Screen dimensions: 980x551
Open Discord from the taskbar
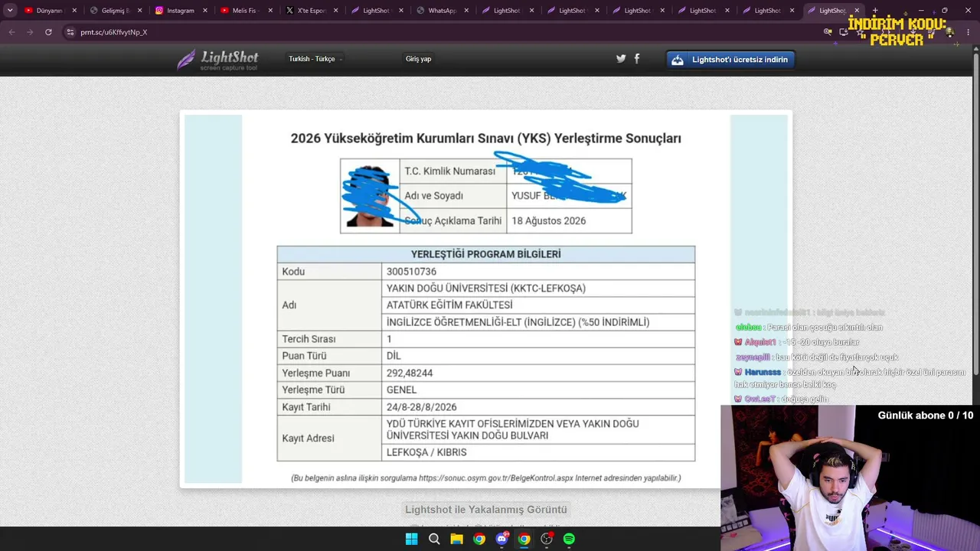click(x=501, y=539)
